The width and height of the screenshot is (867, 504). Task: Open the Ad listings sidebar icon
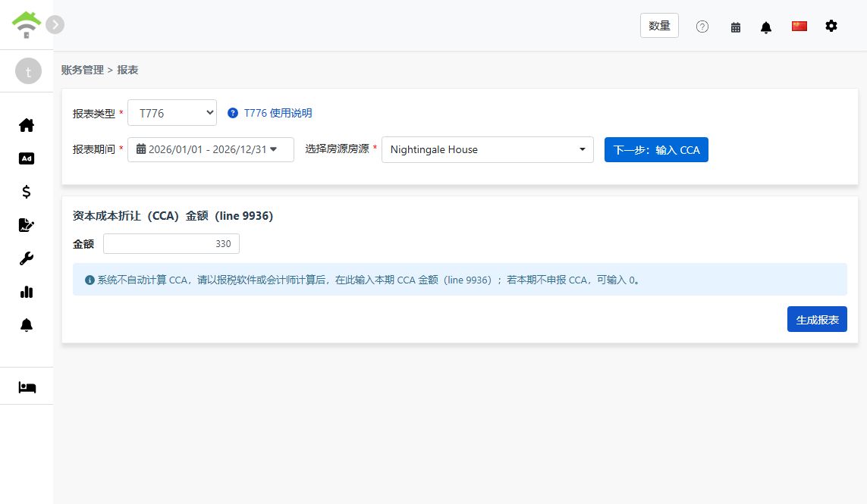pyautogui.click(x=27, y=158)
